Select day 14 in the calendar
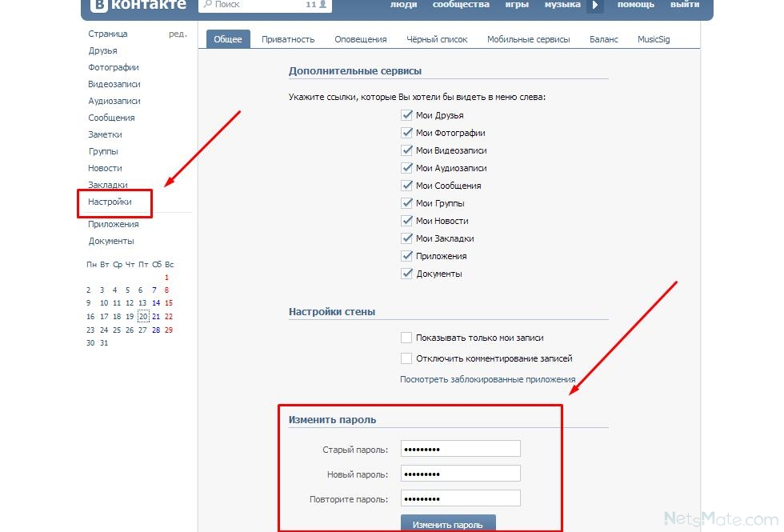The image size is (784, 532). (x=156, y=303)
